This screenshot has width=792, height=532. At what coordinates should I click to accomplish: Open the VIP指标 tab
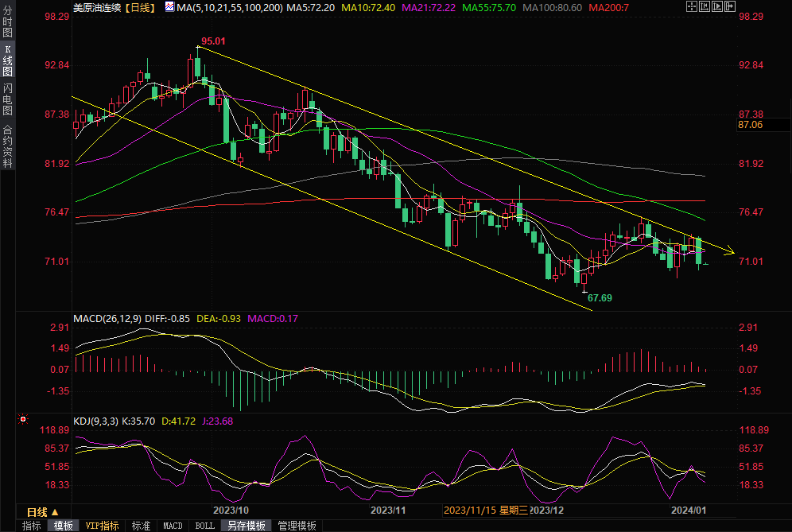tap(102, 526)
